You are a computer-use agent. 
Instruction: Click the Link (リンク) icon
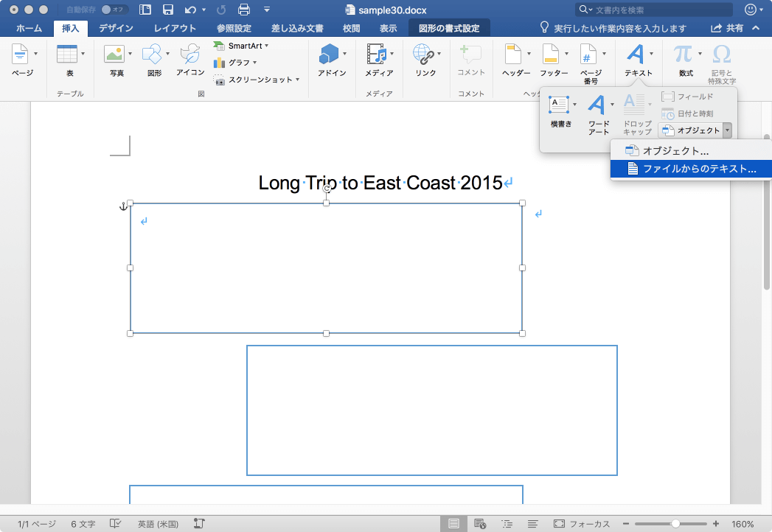coord(423,54)
